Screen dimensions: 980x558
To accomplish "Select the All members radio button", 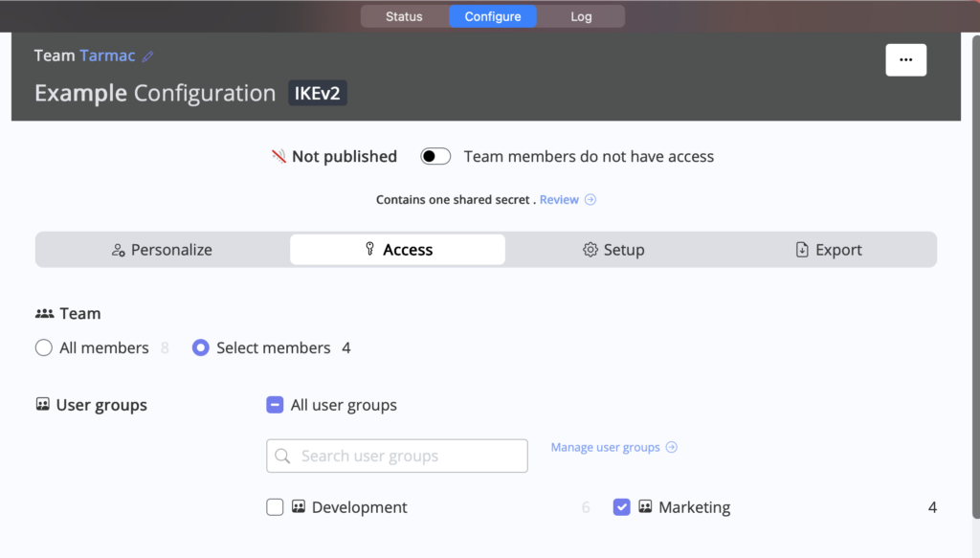I will click(x=43, y=347).
